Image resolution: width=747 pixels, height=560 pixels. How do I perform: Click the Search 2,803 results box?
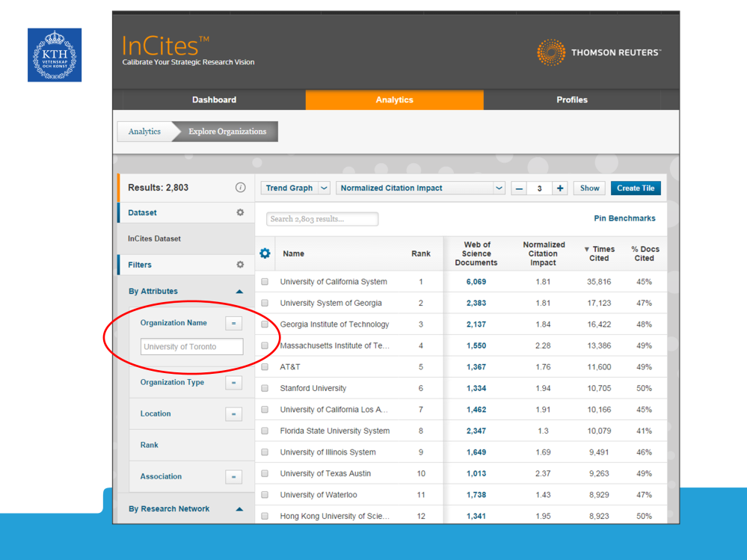pyautogui.click(x=322, y=219)
